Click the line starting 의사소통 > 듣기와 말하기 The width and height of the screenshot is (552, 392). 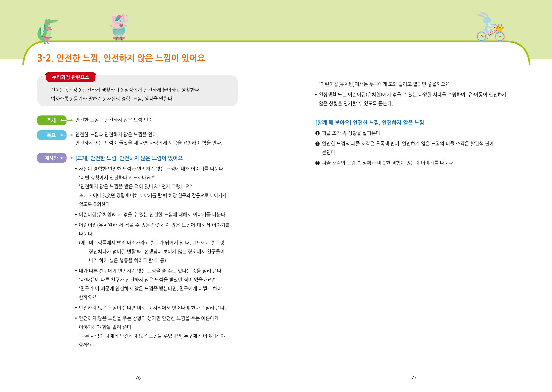(x=112, y=99)
